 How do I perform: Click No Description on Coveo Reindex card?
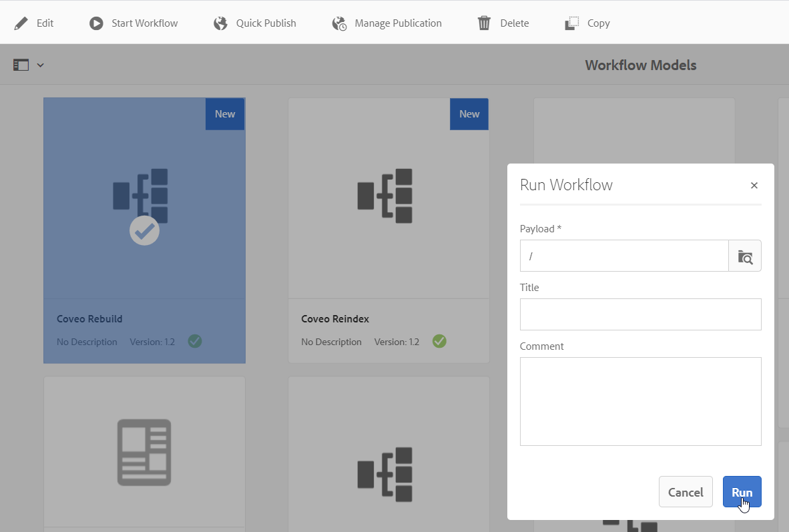pyautogui.click(x=331, y=342)
